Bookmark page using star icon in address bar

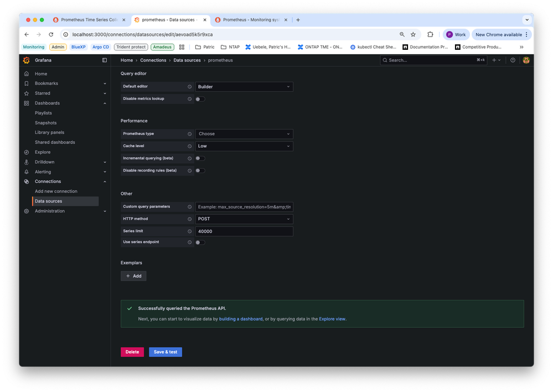(413, 34)
